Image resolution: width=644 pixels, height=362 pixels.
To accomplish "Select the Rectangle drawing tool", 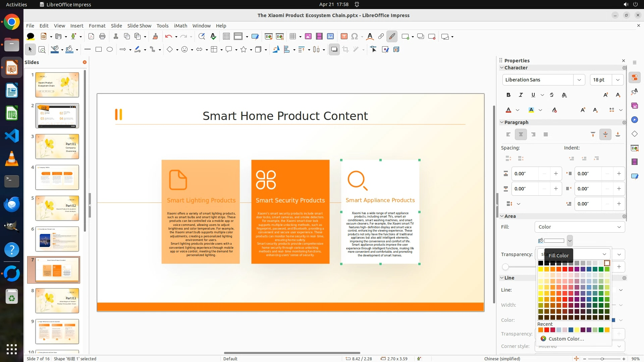I will coord(99,50).
